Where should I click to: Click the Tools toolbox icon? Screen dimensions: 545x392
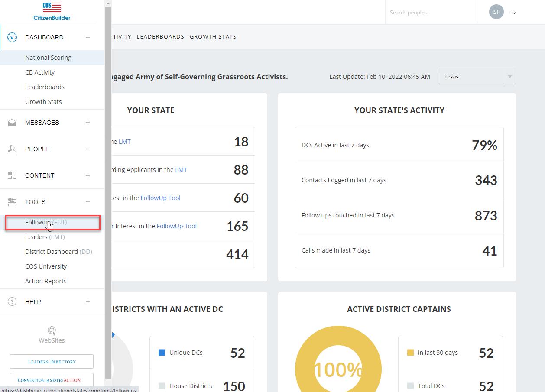coord(12,202)
